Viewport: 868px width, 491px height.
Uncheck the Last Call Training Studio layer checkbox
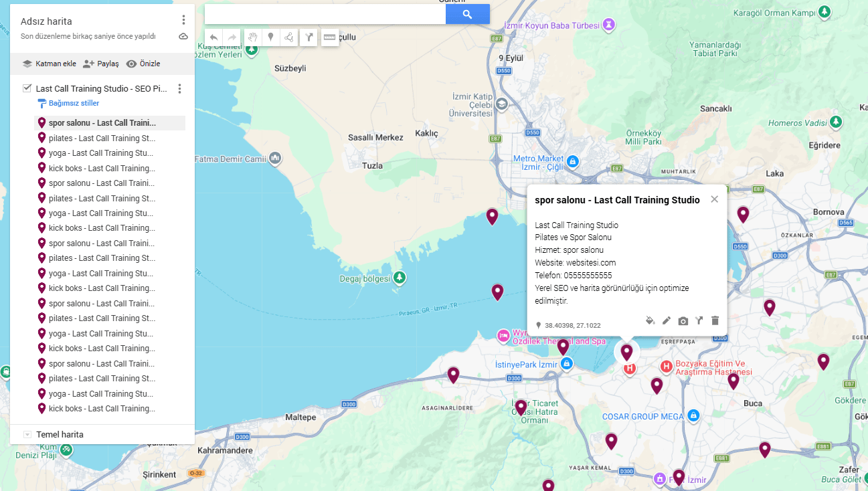pos(27,88)
